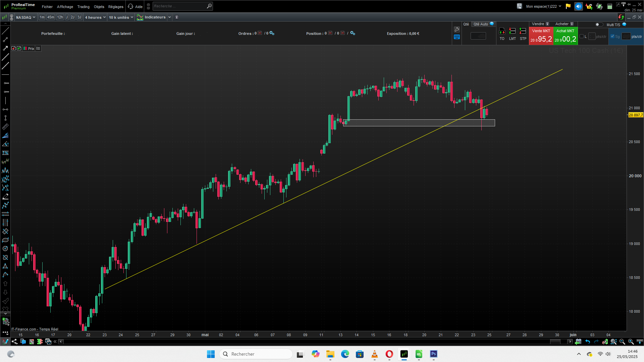Screen dimensions: 644x362
Task: Open the 10 k unités dropdown
Action: [x=121, y=17]
